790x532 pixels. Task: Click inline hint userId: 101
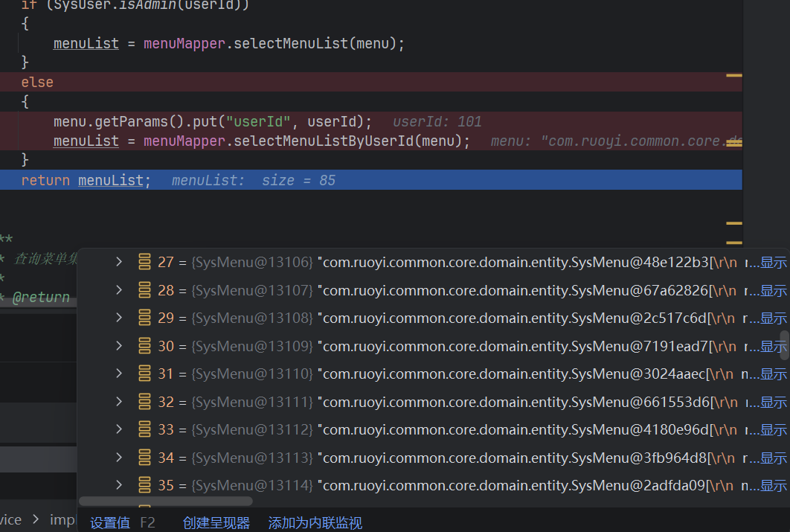[x=437, y=121]
